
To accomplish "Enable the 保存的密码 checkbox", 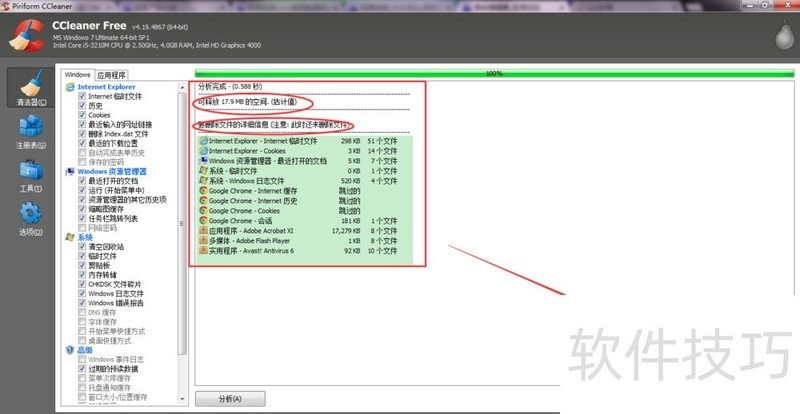I will click(82, 162).
